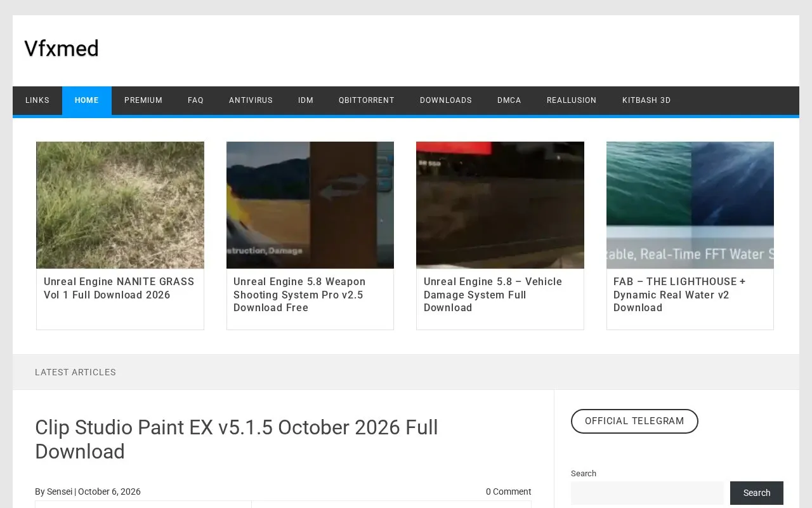View posts by author Sensei
The image size is (812, 508).
(x=60, y=491)
